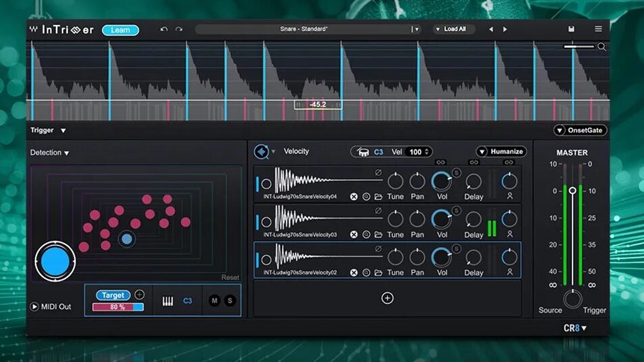Click the large blue circle in the detection view

55,262
